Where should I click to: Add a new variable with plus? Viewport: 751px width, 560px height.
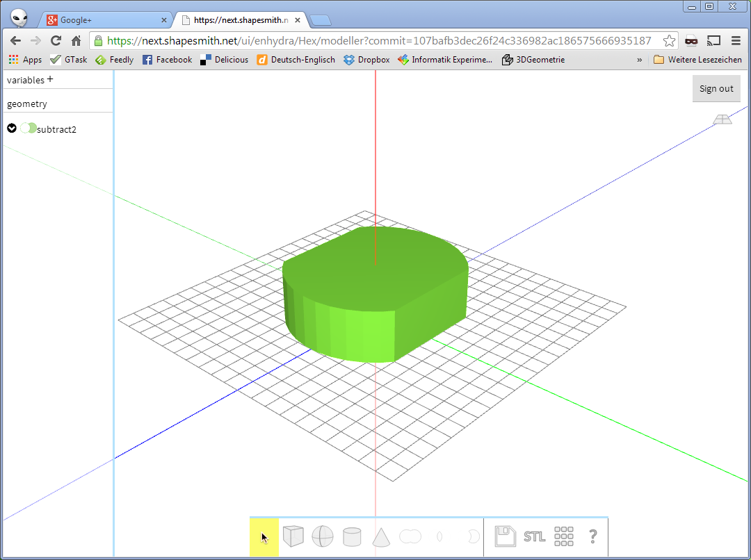point(50,79)
